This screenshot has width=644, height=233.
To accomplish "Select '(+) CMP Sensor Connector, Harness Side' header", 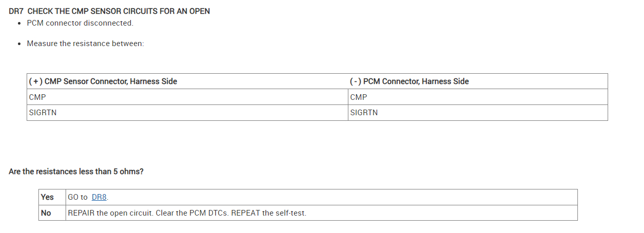I will (x=103, y=81).
